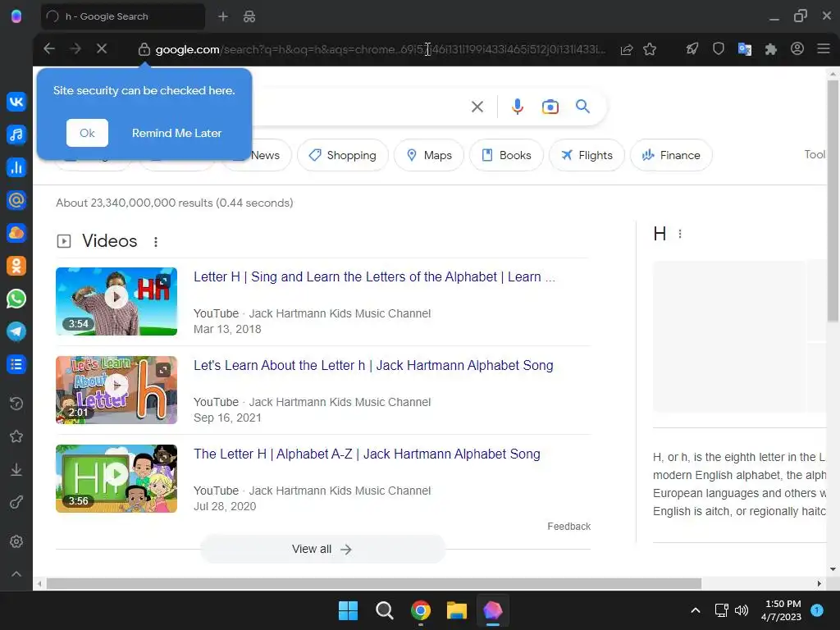Search by image with camera icon
840x630 pixels.
[550, 107]
